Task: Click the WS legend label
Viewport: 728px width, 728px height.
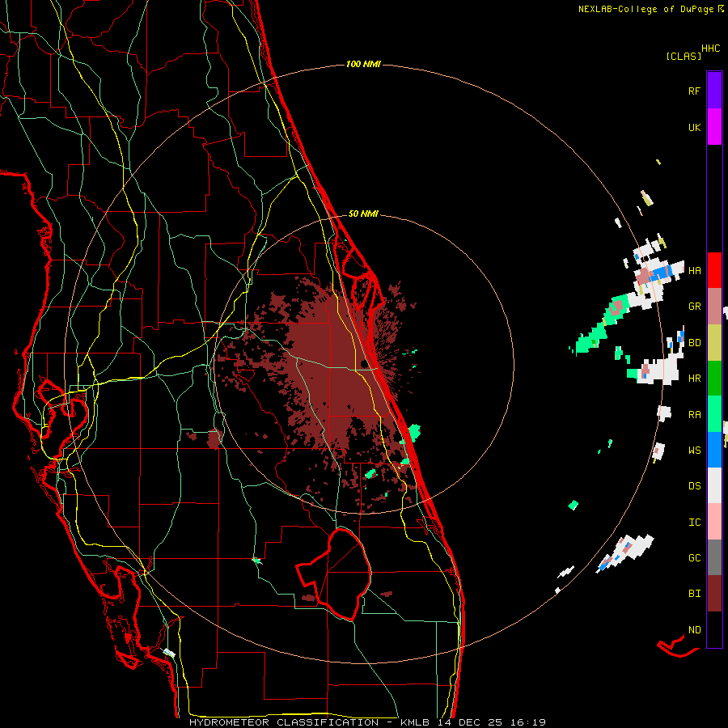Action: pos(694,451)
